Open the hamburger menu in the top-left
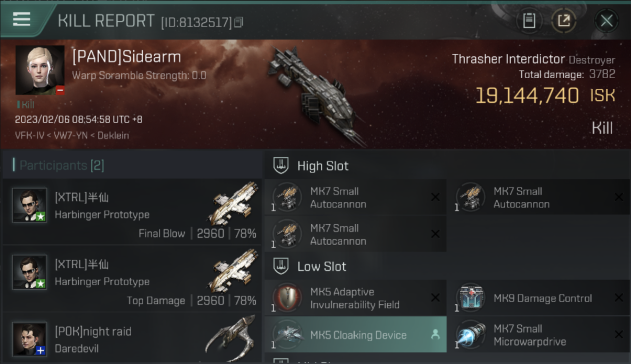This screenshot has height=364, width=631. (x=21, y=19)
